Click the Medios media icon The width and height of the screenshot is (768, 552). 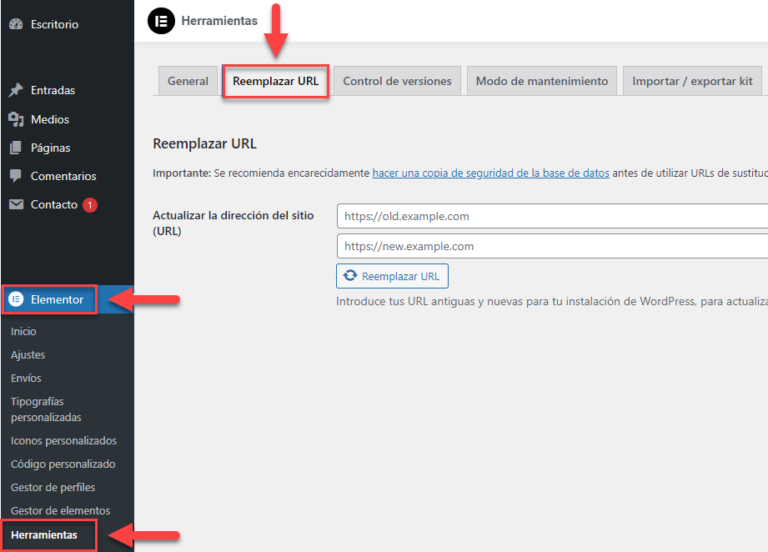16,119
